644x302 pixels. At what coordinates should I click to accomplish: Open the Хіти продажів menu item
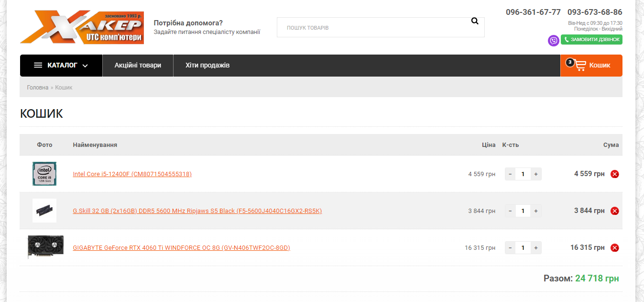[x=207, y=66]
